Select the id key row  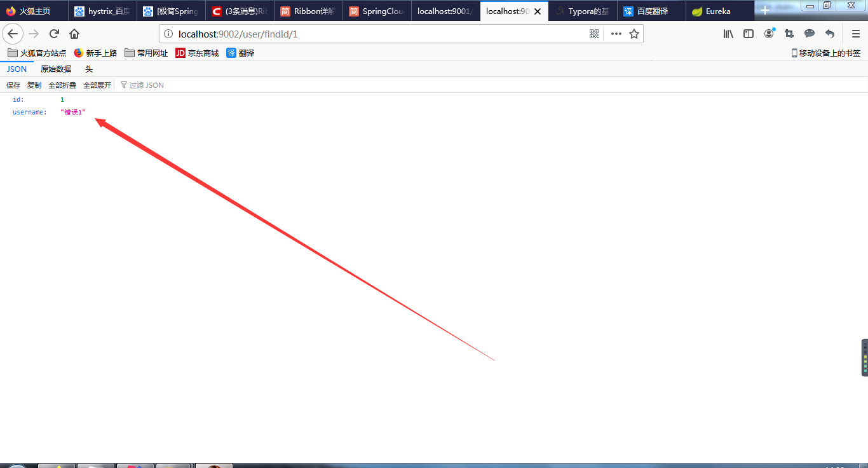434,100
